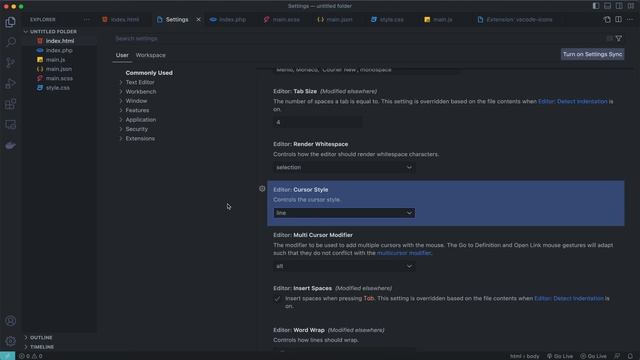640x360 pixels.
Task: Open style.css in the Explorer
Action: click(x=58, y=88)
